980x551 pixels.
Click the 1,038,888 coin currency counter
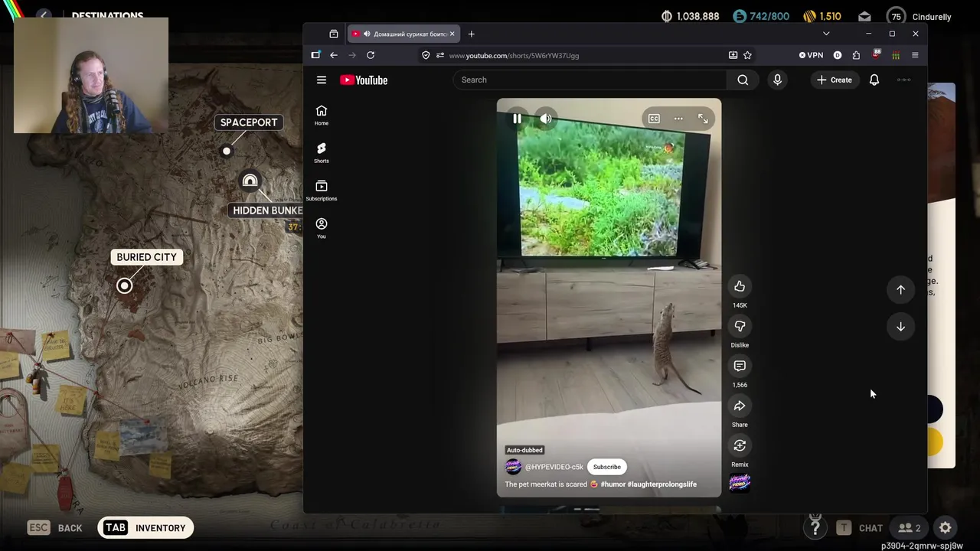pyautogui.click(x=690, y=17)
